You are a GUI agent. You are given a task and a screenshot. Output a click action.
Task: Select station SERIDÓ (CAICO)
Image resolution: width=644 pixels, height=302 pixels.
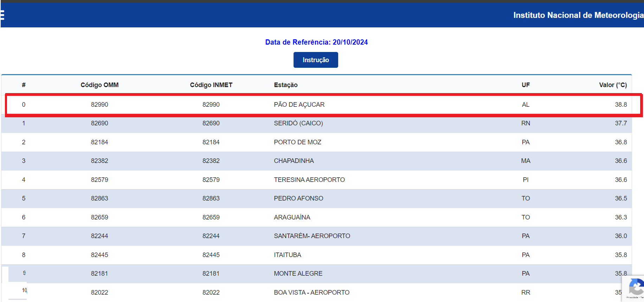click(298, 123)
